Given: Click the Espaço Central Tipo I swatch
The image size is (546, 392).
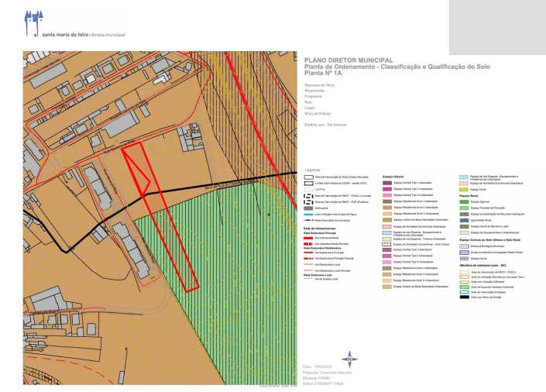Looking at the screenshot, I should [x=387, y=182].
